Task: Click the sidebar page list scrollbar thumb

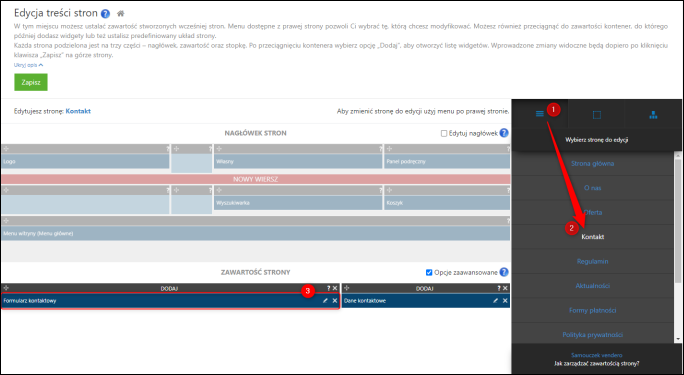Action: coord(678,220)
